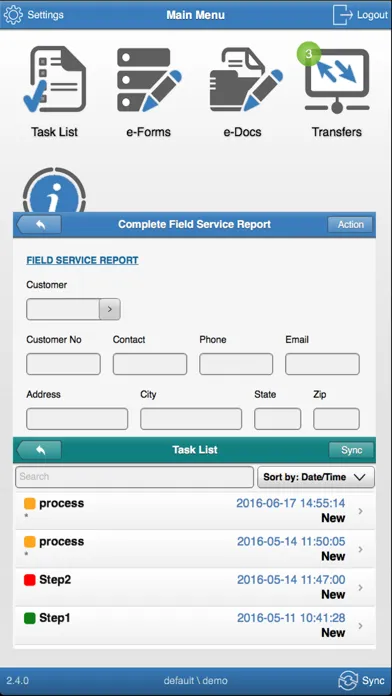Click the Sync label in bottom bar
This screenshot has height=696, width=392.
click(373, 681)
